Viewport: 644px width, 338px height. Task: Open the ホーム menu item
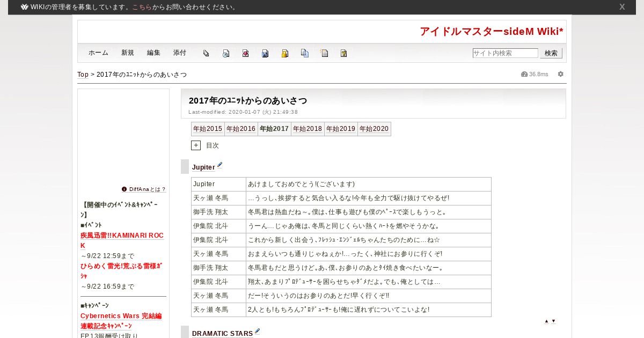click(x=98, y=53)
